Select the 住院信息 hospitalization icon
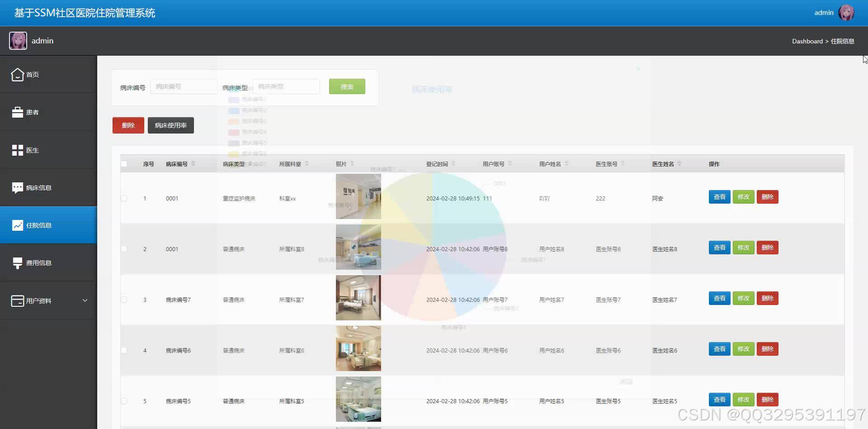The image size is (868, 429). [17, 224]
